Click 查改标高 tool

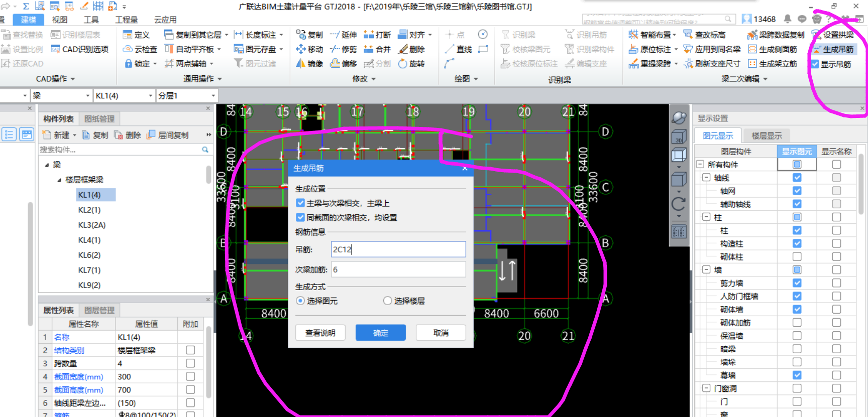pyautogui.click(x=704, y=35)
